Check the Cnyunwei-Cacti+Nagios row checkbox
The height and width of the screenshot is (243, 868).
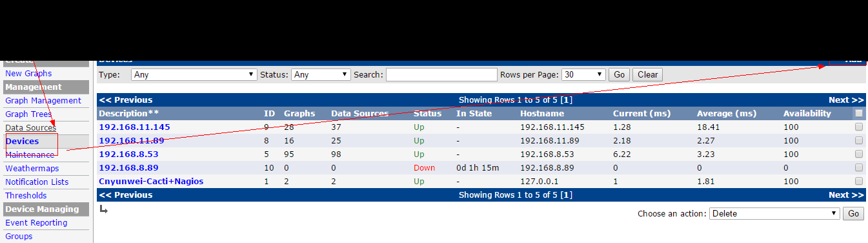pyautogui.click(x=858, y=181)
